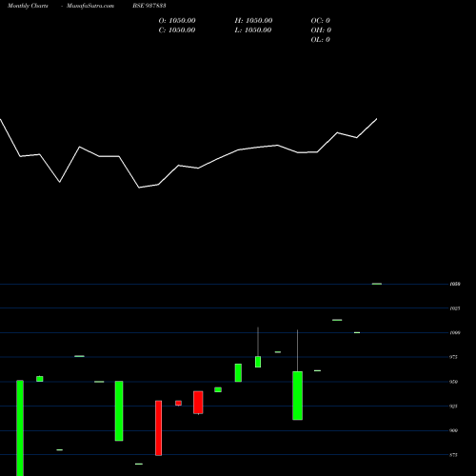Screen dimensions: 476x476
Task: Click the tallest red candle body
Action: [x=158, y=428]
